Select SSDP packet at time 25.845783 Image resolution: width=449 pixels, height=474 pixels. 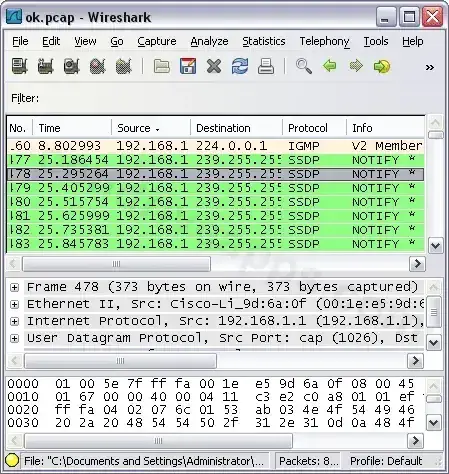(x=216, y=244)
